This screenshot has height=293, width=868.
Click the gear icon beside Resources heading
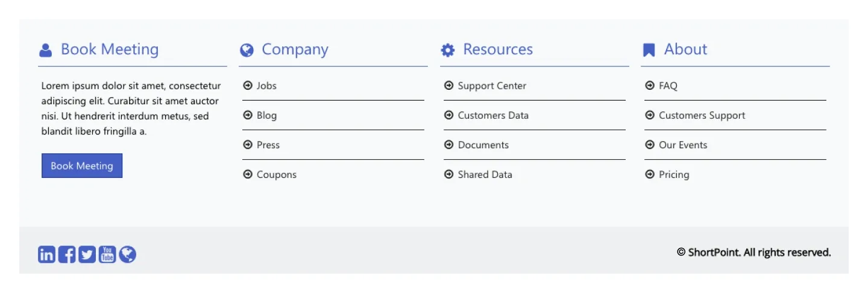tap(447, 50)
